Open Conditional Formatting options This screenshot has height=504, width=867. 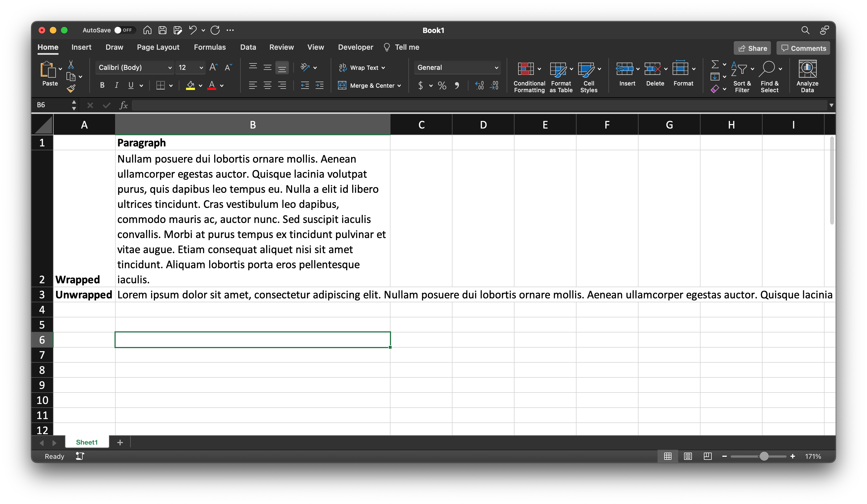[529, 76]
